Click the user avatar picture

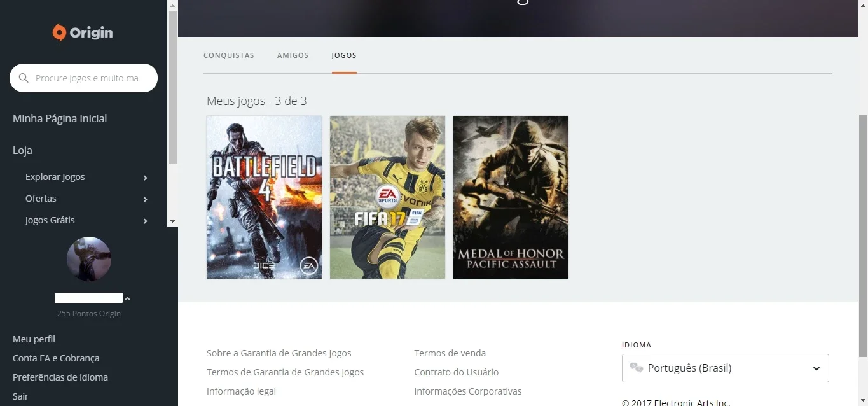(89, 259)
